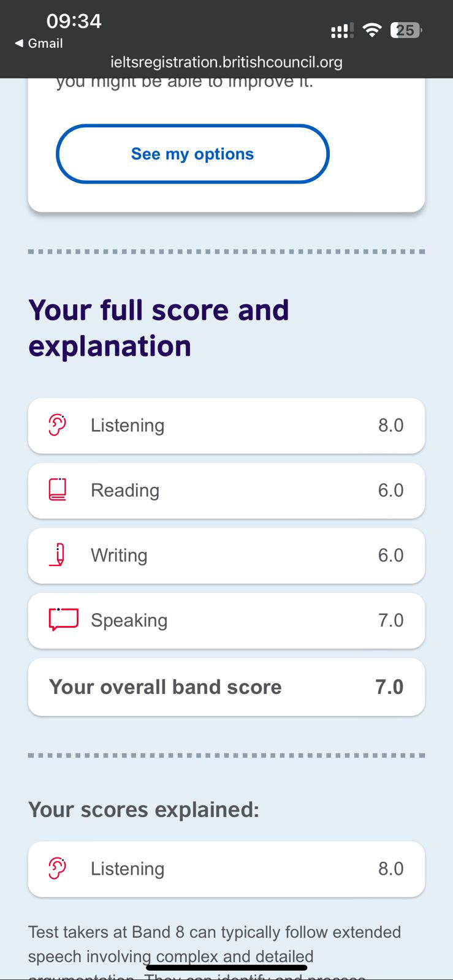Tap the pencil icon beside Writing
This screenshot has height=980, width=453.
pos(58,555)
